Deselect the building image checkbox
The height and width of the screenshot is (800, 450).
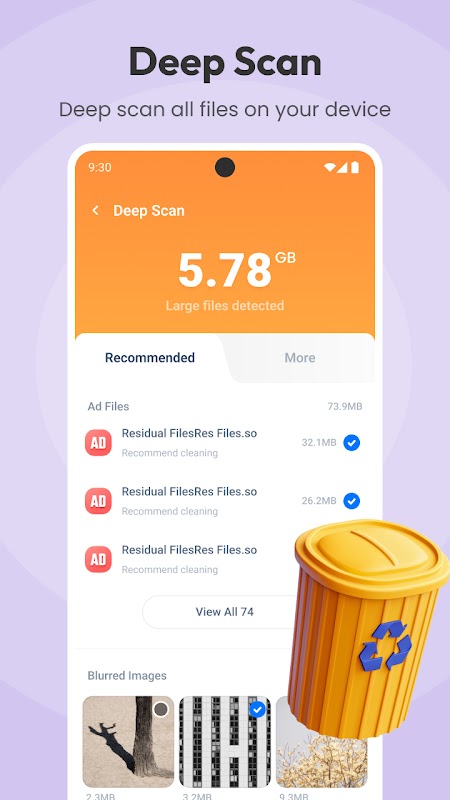click(258, 709)
